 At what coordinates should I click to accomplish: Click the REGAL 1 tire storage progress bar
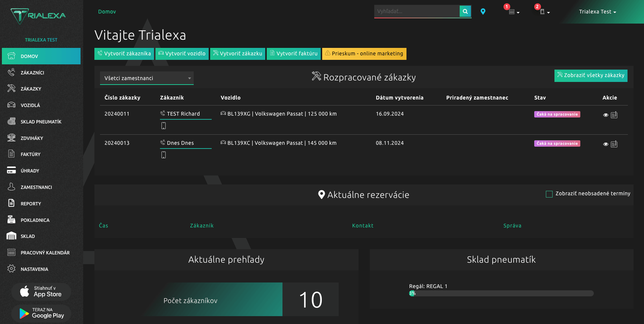coord(501,293)
